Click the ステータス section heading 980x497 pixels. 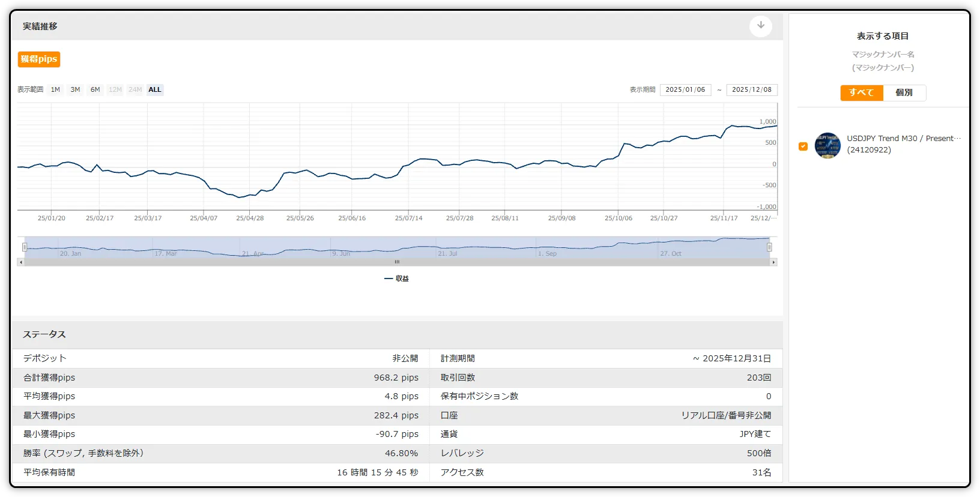(x=44, y=334)
